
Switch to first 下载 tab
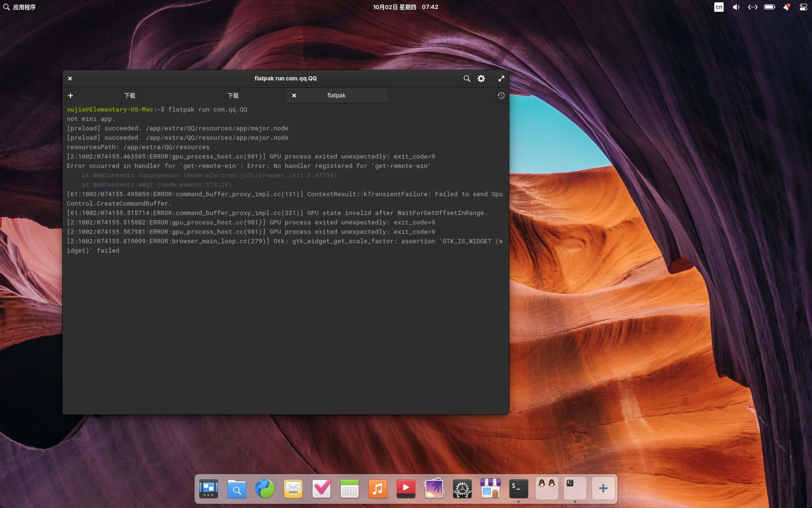coord(130,96)
